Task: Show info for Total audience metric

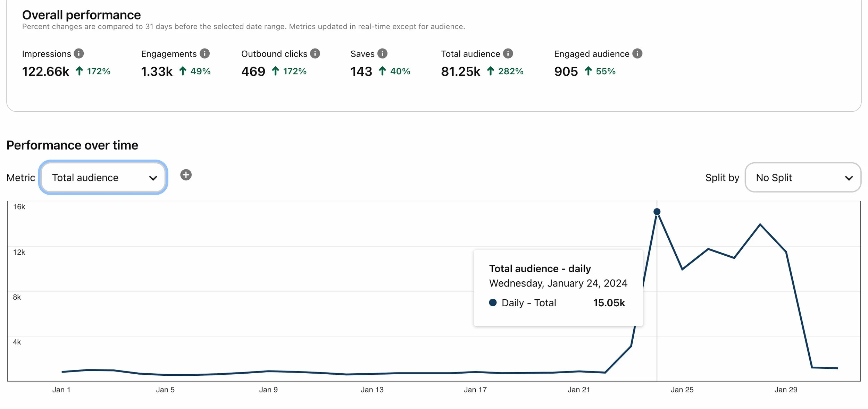Action: pyautogui.click(x=508, y=53)
